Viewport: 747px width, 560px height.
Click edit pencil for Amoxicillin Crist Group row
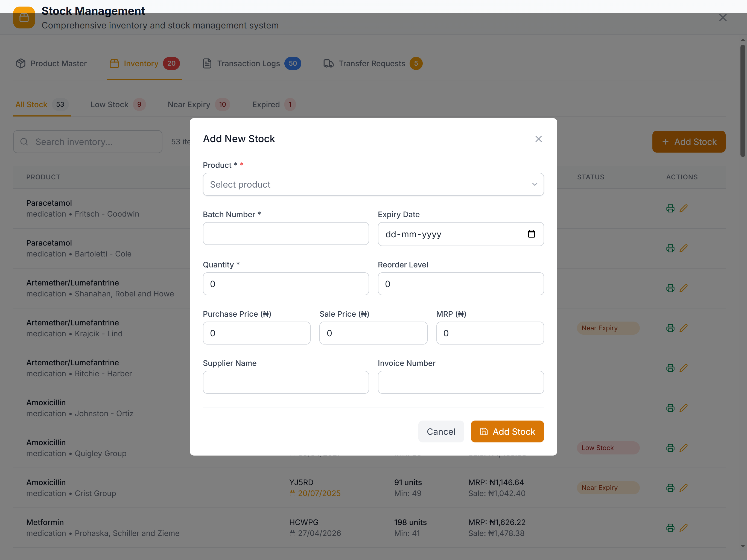[684, 488]
